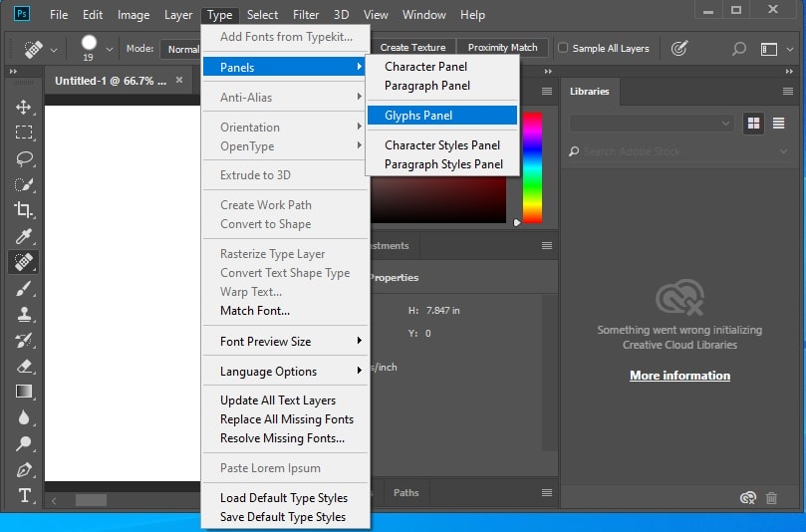806x532 pixels.
Task: Select the Move tool
Action: click(x=23, y=107)
